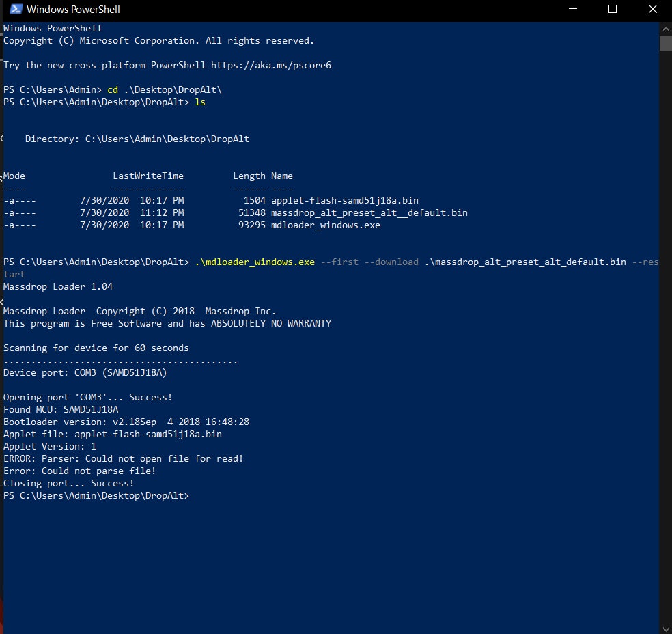Screen dimensions: 672x634
Task: Click the "Device port: COM3" line
Action: [x=85, y=373]
